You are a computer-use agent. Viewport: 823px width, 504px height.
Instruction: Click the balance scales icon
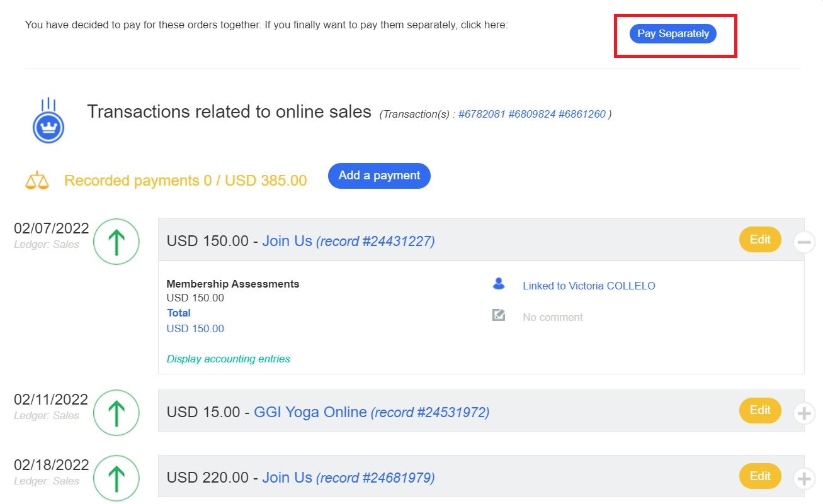pyautogui.click(x=37, y=181)
